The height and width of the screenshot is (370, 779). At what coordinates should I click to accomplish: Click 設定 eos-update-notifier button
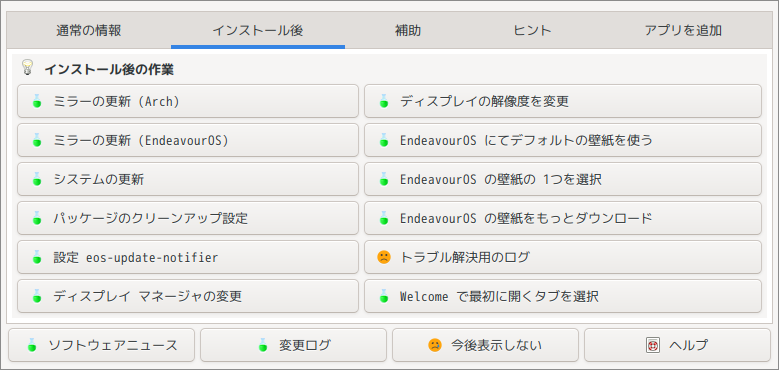coord(188,257)
